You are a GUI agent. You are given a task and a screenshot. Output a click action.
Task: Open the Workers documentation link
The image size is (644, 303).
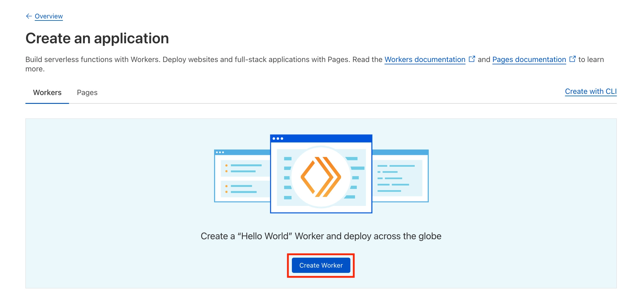425,59
